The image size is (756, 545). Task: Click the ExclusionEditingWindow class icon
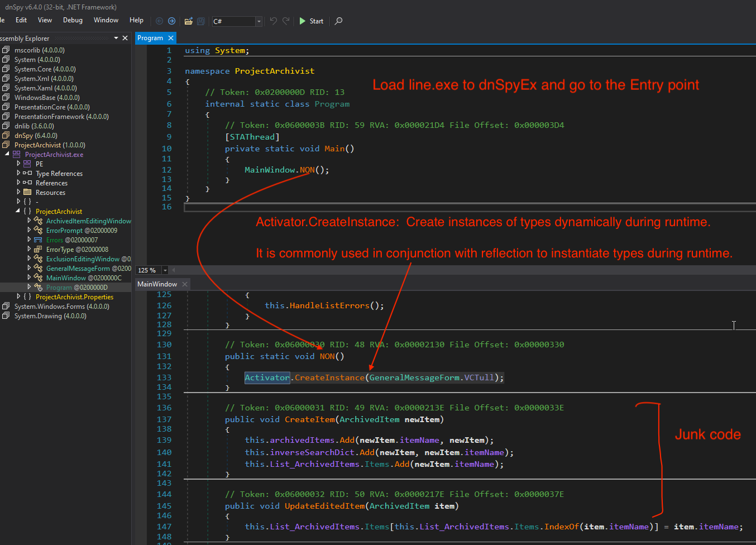(38, 259)
